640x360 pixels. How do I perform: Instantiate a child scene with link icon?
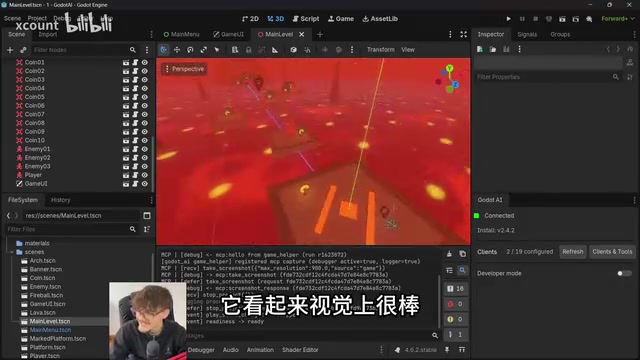[x=23, y=50]
